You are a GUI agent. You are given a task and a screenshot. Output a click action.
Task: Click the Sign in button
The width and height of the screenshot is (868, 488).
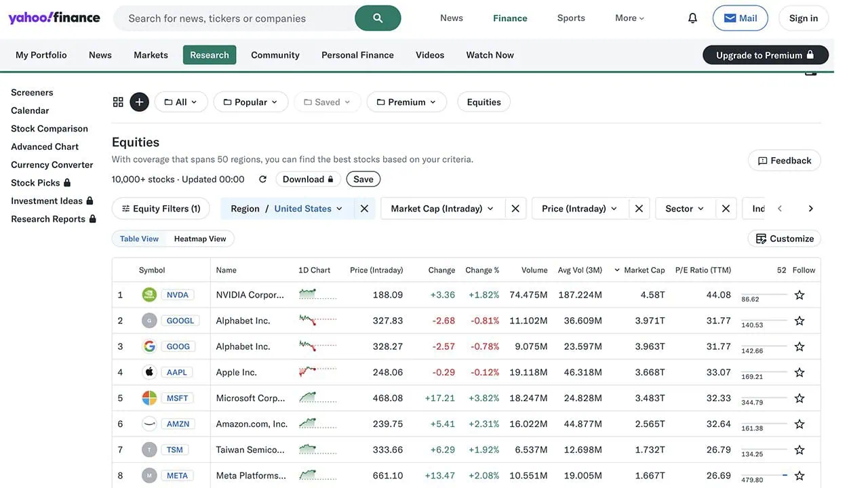[x=803, y=18]
